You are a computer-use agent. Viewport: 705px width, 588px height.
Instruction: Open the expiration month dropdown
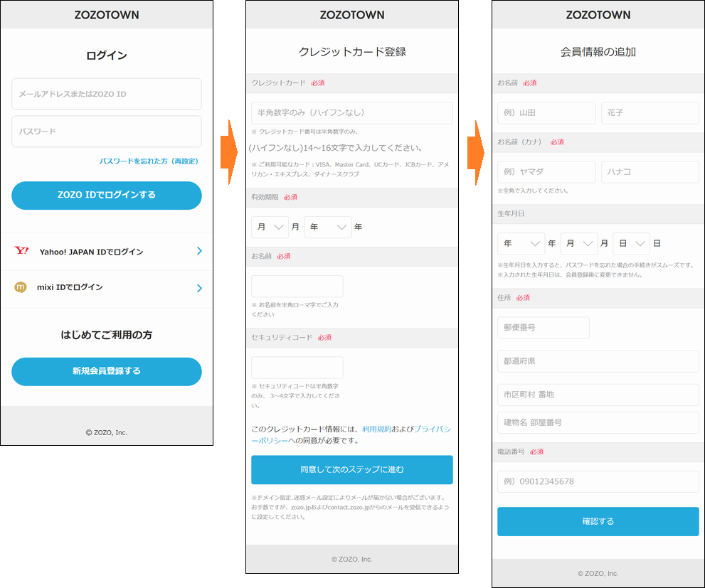tap(270, 227)
